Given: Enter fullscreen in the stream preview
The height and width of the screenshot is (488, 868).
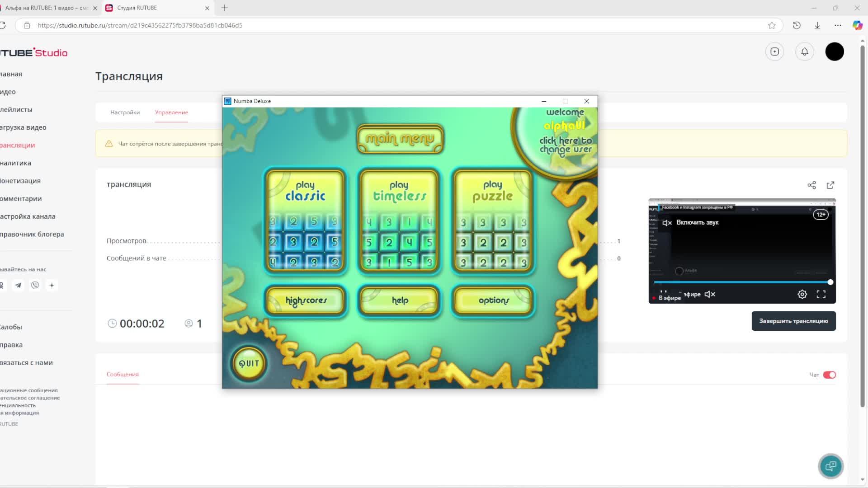Looking at the screenshot, I should (x=821, y=295).
